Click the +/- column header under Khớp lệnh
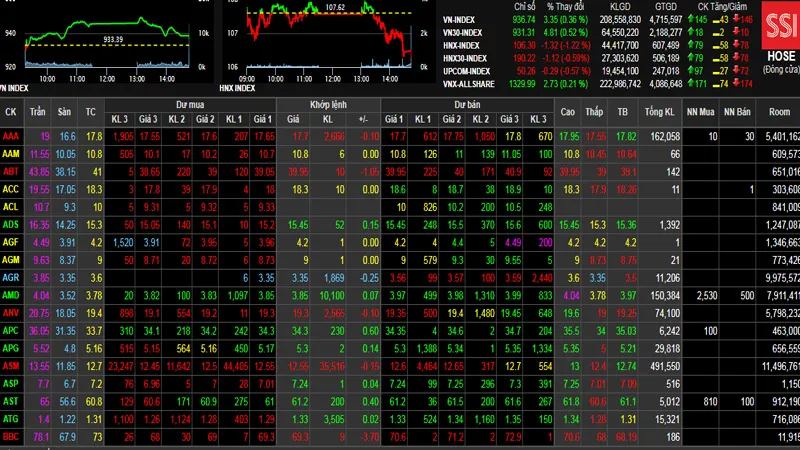800x450 pixels. [x=363, y=119]
